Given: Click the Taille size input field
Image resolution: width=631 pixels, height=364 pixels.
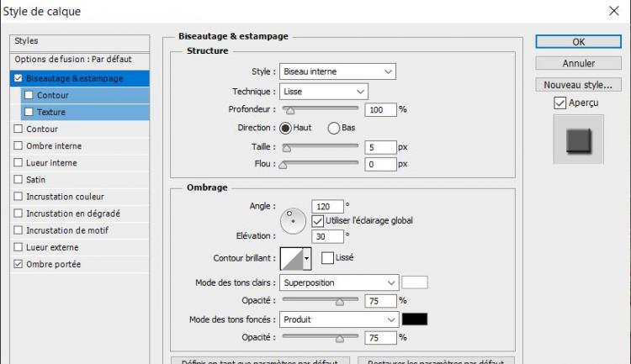Looking at the screenshot, I should [380, 146].
